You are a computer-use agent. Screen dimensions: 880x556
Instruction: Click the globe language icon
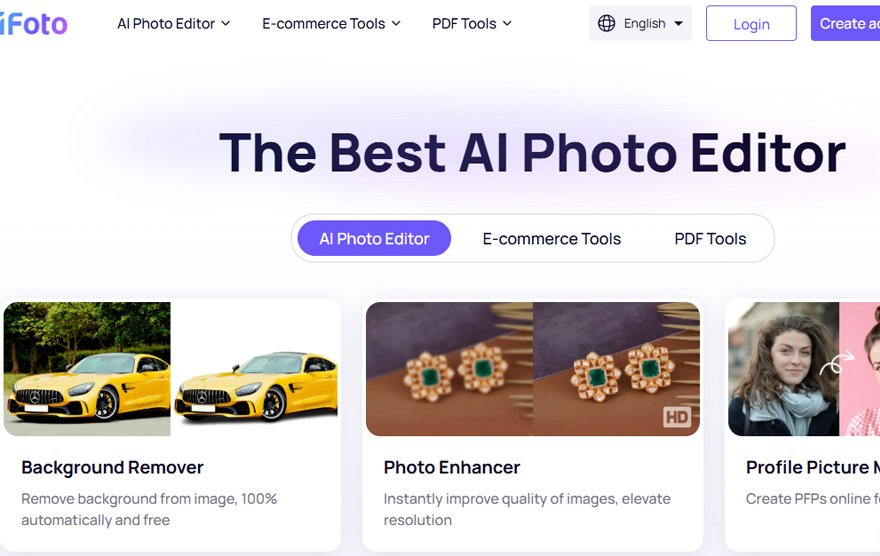[x=606, y=24]
